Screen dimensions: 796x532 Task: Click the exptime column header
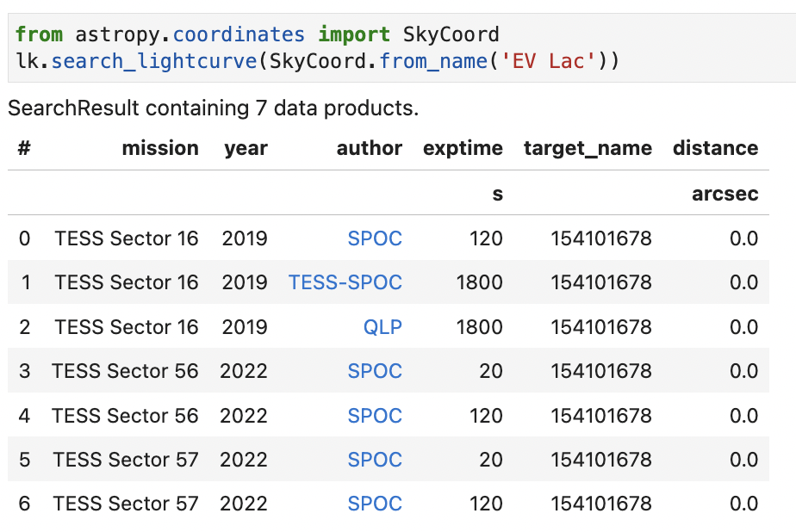463,148
